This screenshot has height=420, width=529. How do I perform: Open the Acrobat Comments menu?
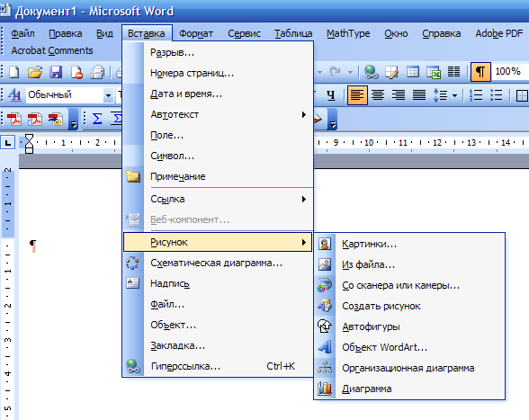click(x=52, y=50)
